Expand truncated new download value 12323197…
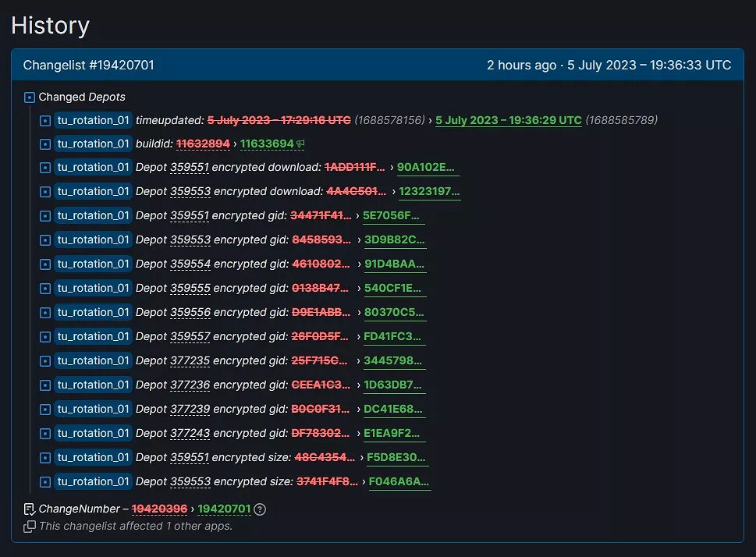The height and width of the screenshot is (557, 756). [x=429, y=191]
